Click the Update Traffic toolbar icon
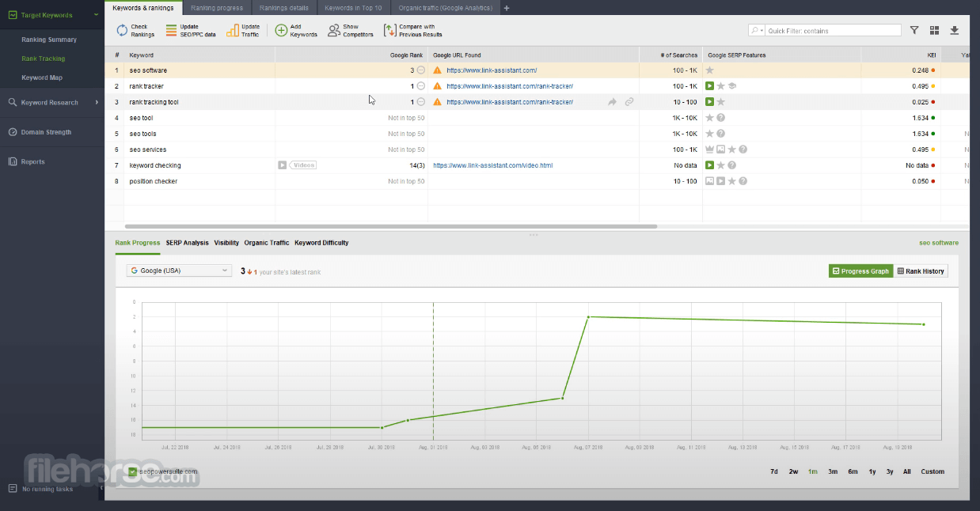The image size is (980, 511). [x=233, y=31]
